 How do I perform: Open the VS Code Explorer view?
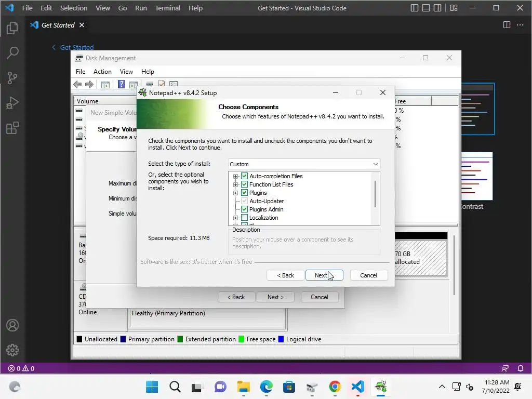12,28
